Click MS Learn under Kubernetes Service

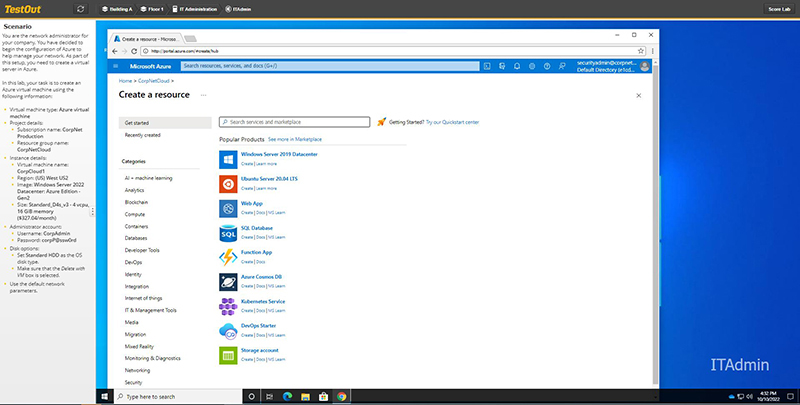[x=277, y=311]
